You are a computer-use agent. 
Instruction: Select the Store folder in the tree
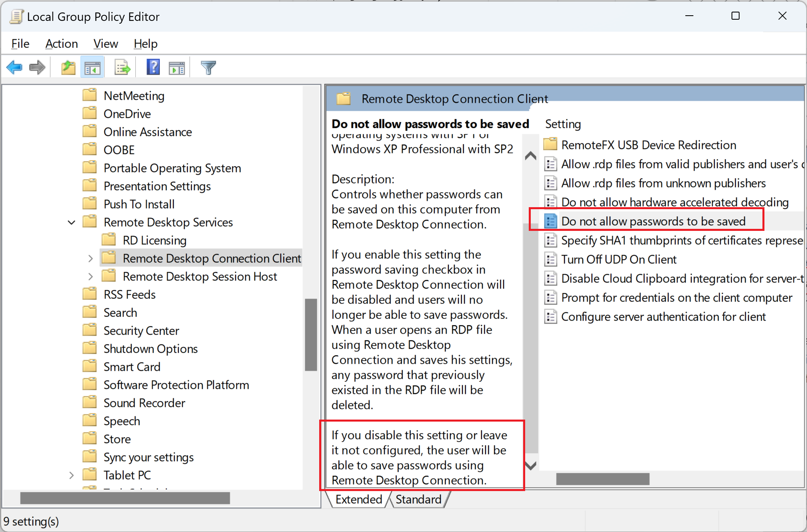[117, 439]
